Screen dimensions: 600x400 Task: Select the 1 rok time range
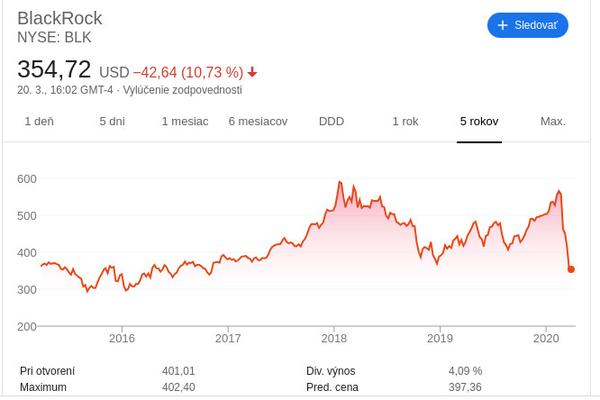(x=405, y=121)
